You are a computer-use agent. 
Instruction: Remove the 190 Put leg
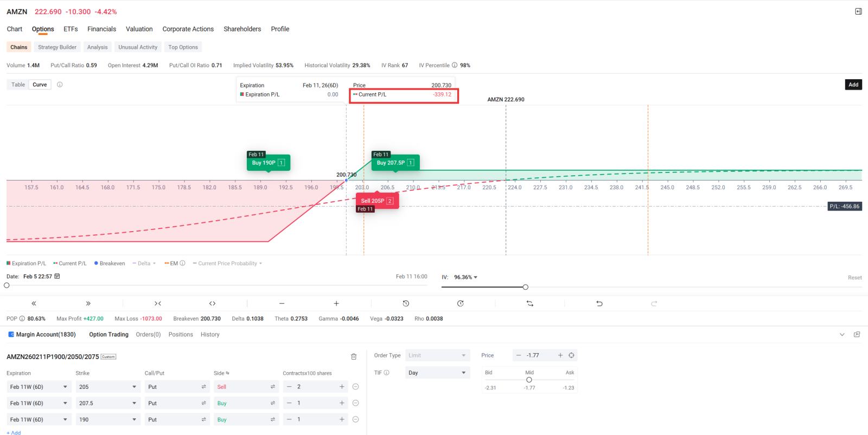coord(356,419)
